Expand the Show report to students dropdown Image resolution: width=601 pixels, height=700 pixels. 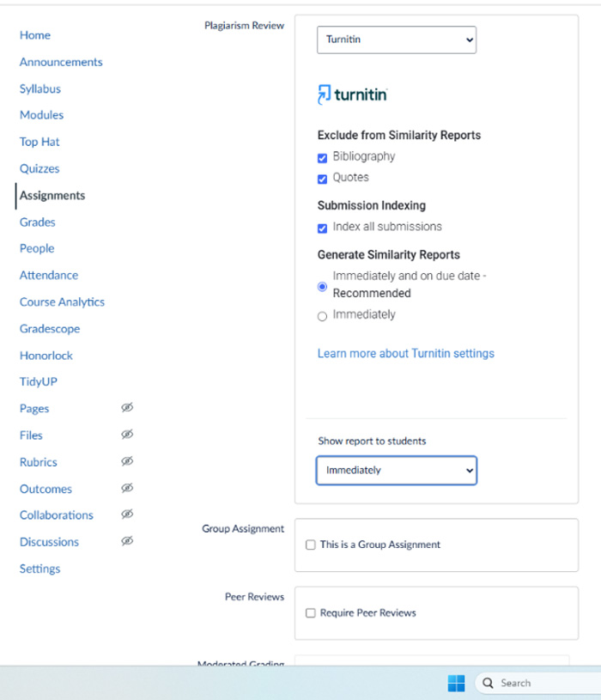coord(396,471)
